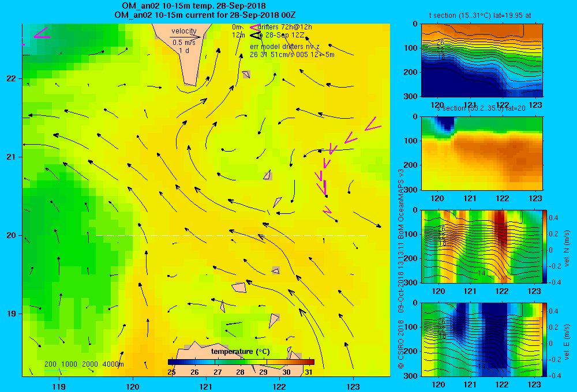Click the magenta drifter marker in the cold northwest corner
The width and height of the screenshot is (577, 392).
42,33
